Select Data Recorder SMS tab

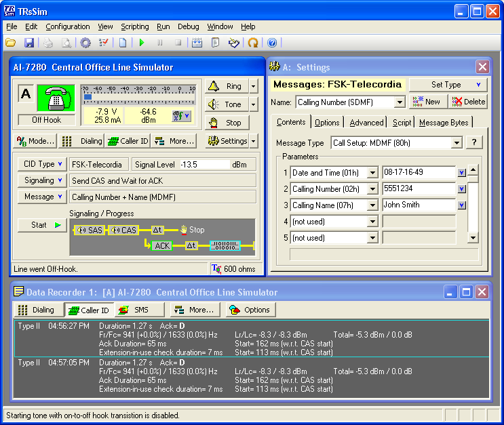tap(139, 310)
